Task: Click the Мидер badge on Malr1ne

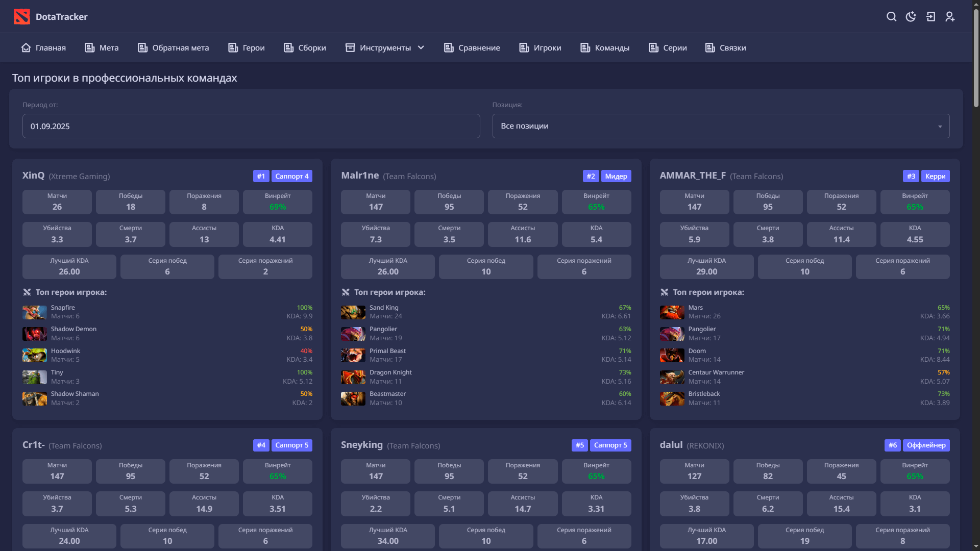Action: [x=616, y=176]
